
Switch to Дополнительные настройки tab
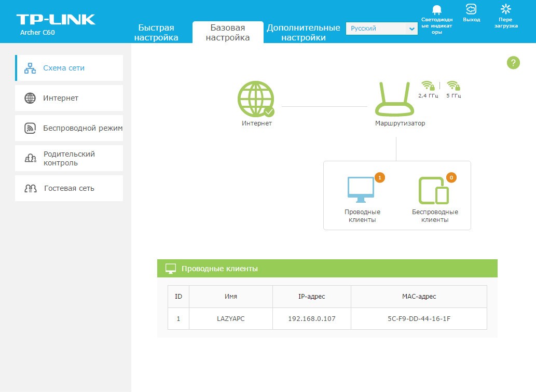tap(303, 32)
